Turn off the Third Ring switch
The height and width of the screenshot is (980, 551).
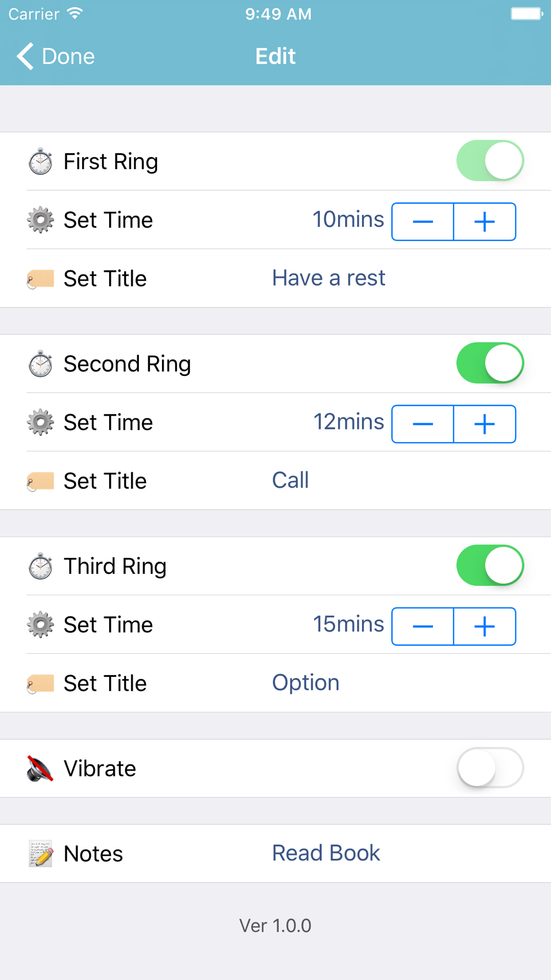[x=490, y=566]
